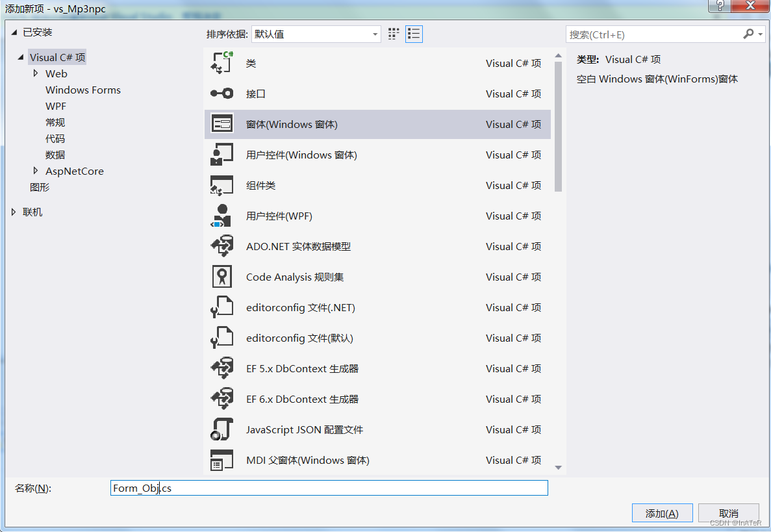771x532 pixels.
Task: Select the 接口 (Interface) template icon
Action: point(222,94)
